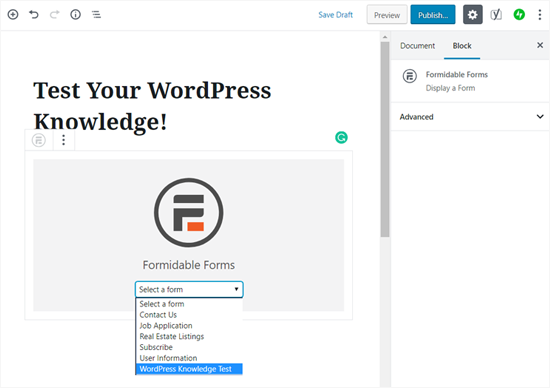
Task: Open the content structure info icon
Action: pos(75,14)
